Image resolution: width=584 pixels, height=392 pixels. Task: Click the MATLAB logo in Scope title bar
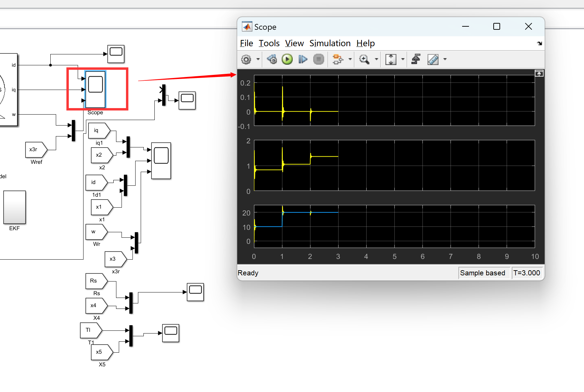[x=247, y=27]
